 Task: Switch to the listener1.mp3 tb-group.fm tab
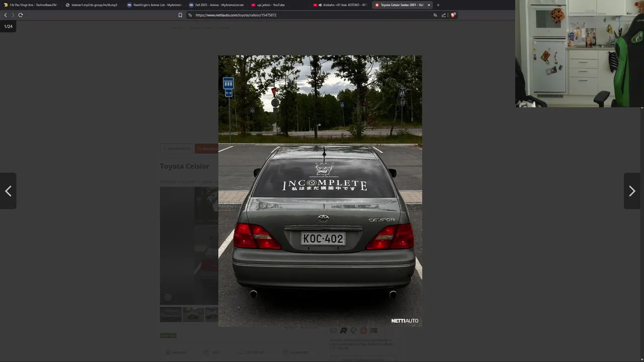(93, 5)
